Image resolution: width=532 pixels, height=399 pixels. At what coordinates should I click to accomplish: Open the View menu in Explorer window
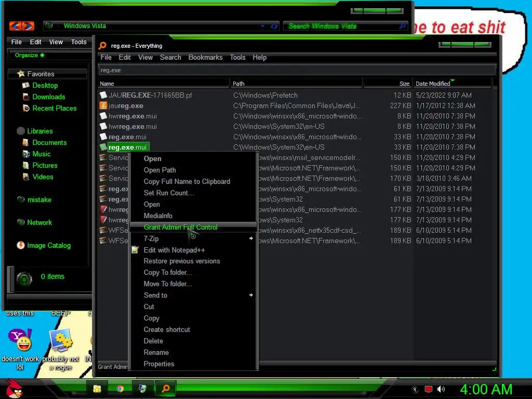tap(56, 42)
